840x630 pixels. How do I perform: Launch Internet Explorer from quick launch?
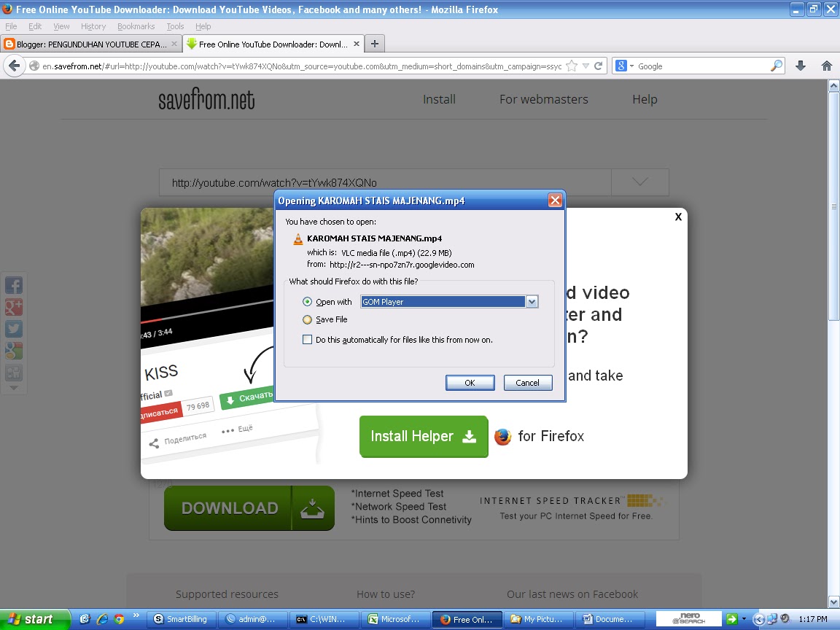tap(102, 619)
